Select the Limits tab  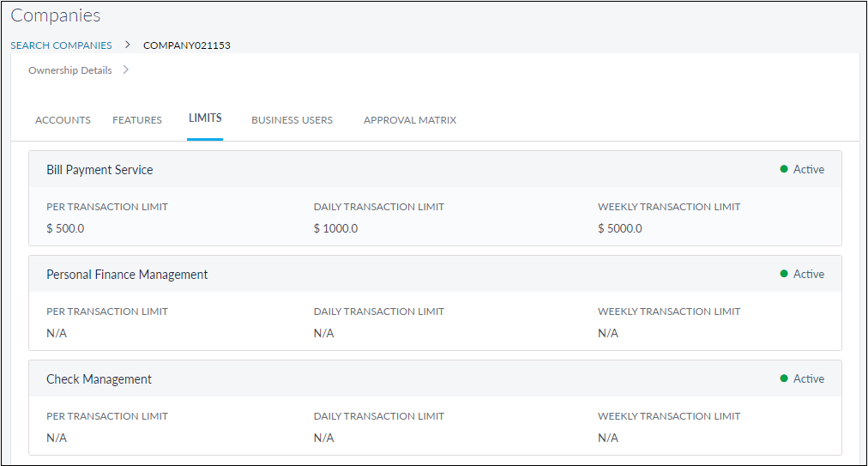click(205, 118)
